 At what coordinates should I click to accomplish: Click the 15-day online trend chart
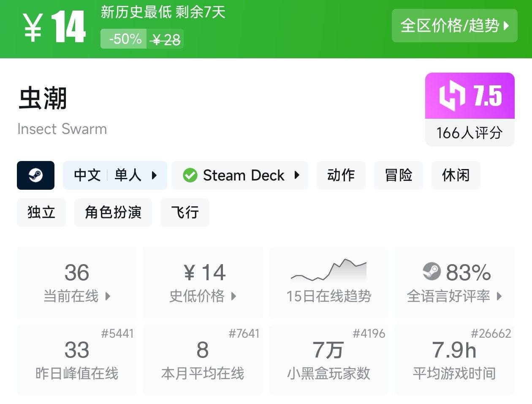[x=328, y=271]
